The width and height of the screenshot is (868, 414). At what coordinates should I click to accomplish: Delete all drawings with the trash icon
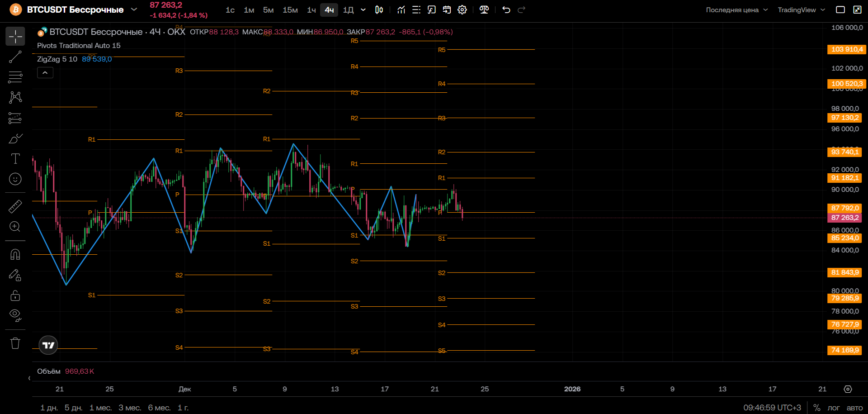point(15,343)
